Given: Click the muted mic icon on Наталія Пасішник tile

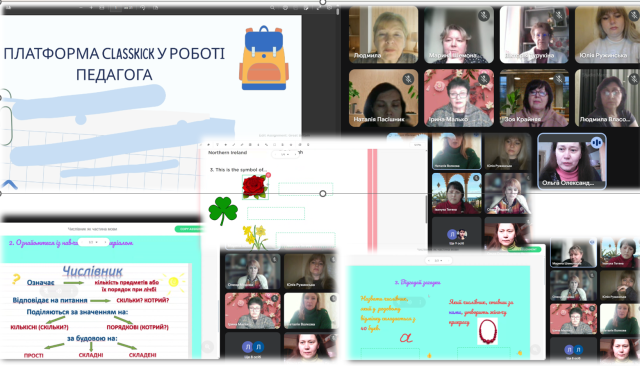Looking at the screenshot, I should pyautogui.click(x=408, y=79).
